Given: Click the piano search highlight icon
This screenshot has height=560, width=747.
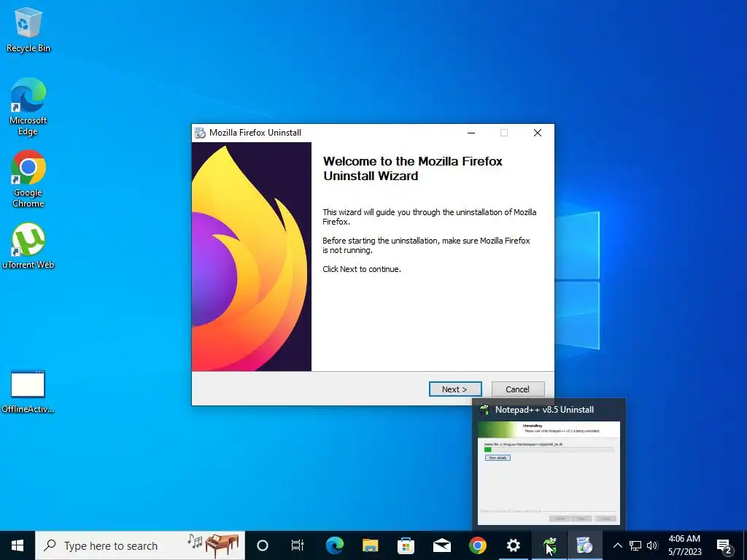Looking at the screenshot, I should [x=214, y=545].
